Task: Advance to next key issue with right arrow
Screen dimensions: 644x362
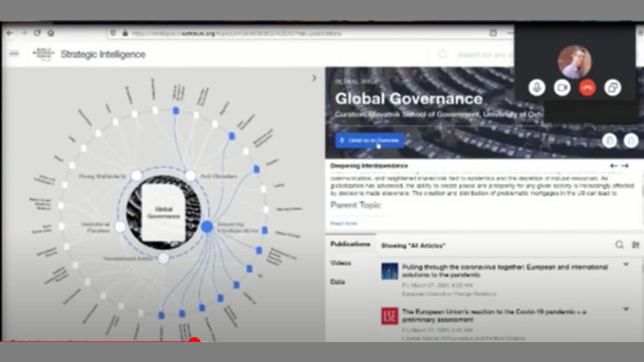Action: [x=625, y=165]
